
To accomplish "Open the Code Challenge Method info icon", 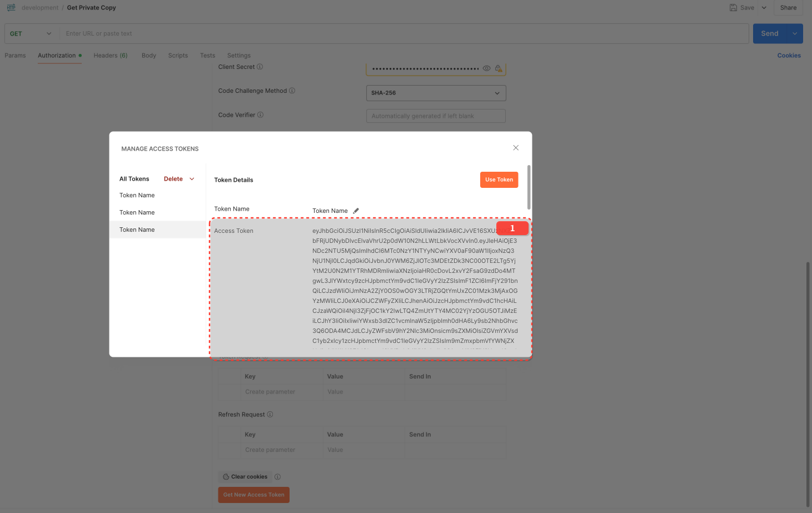I will tap(292, 91).
